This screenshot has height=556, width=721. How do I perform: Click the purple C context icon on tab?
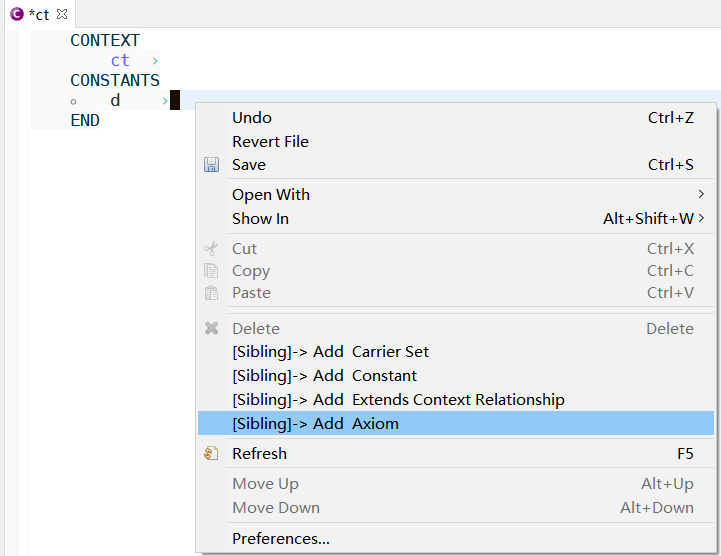pyautogui.click(x=17, y=14)
